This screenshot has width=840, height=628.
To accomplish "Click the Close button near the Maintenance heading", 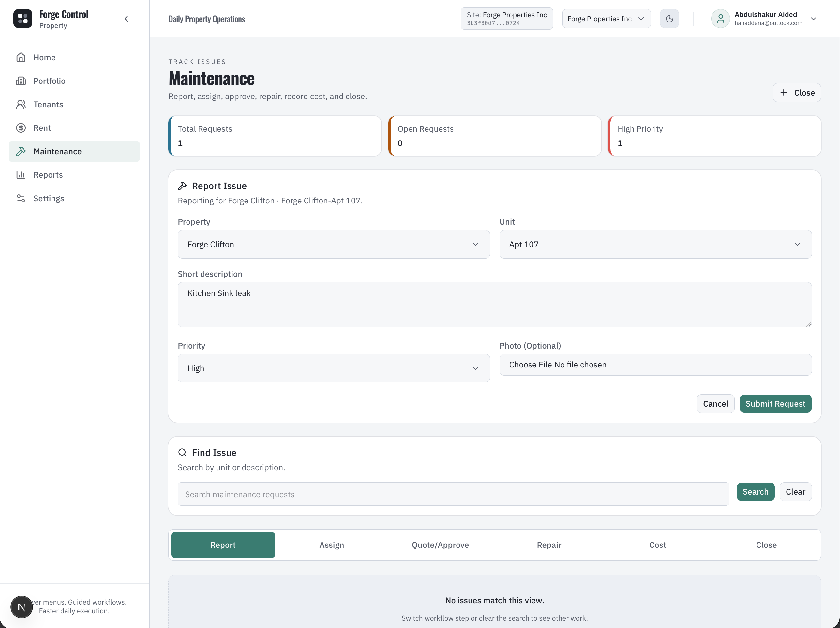I will coord(797,93).
